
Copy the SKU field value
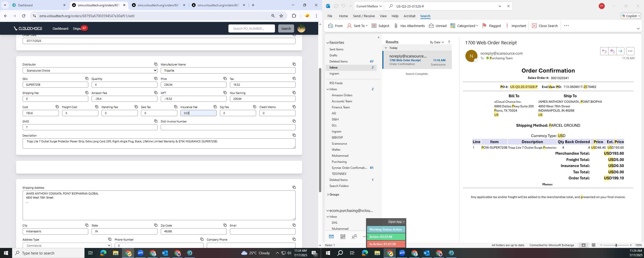click(x=87, y=79)
